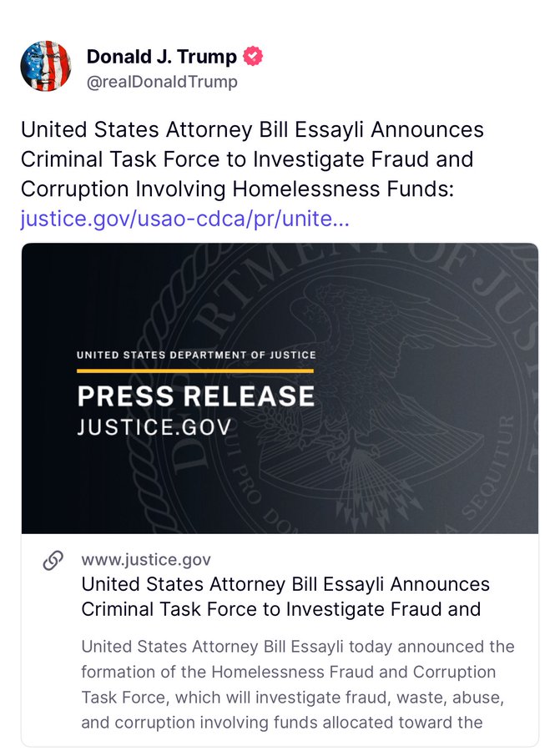Open the @realDonaldTrump handle
The image size is (560, 751).
(162, 82)
